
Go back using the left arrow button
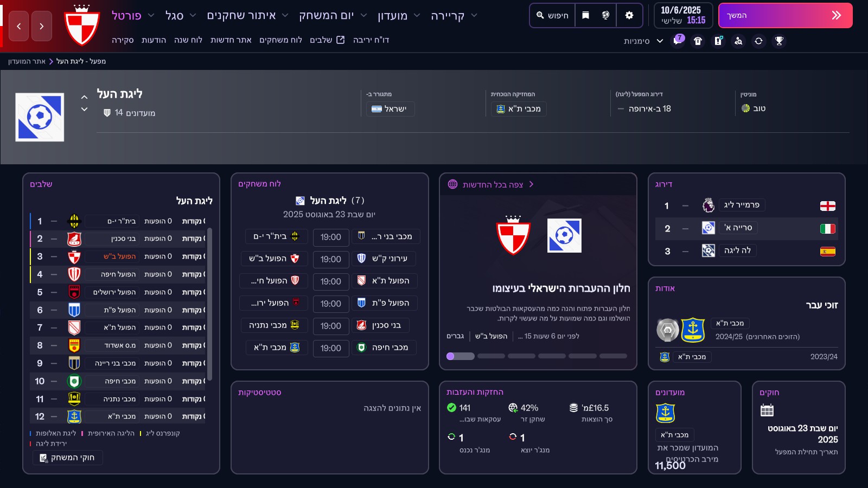[x=19, y=26]
